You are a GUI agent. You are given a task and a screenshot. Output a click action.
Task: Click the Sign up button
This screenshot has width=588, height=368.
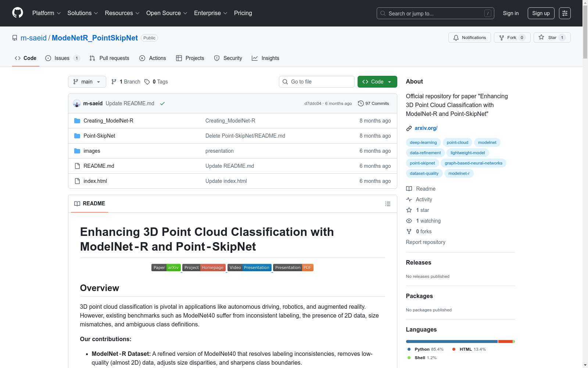[x=541, y=13]
